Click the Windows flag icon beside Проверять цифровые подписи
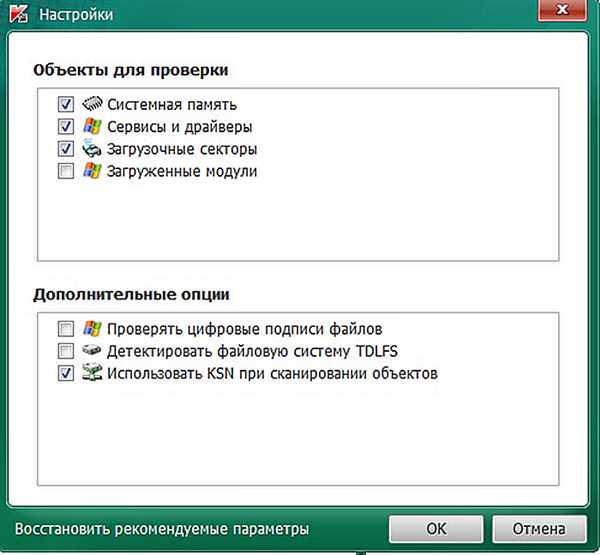The height and width of the screenshot is (555, 600). pos(92,328)
